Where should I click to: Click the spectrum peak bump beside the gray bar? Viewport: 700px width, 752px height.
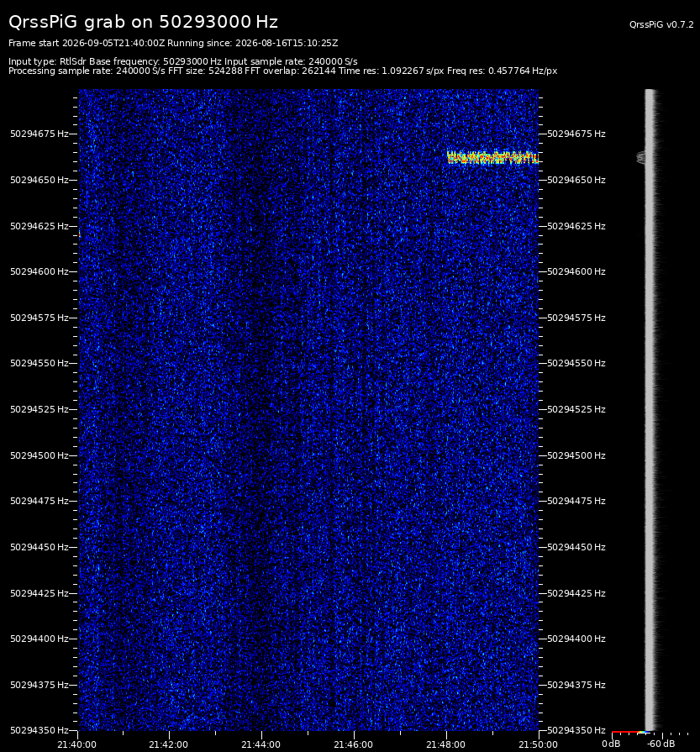click(x=641, y=157)
